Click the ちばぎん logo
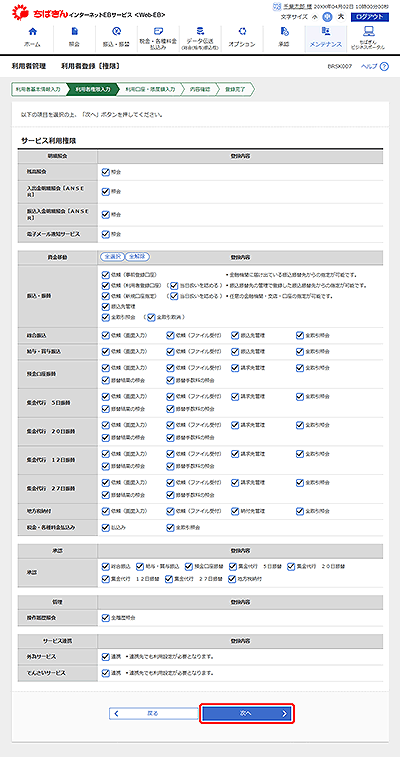The height and width of the screenshot is (757, 400). pos(41,14)
